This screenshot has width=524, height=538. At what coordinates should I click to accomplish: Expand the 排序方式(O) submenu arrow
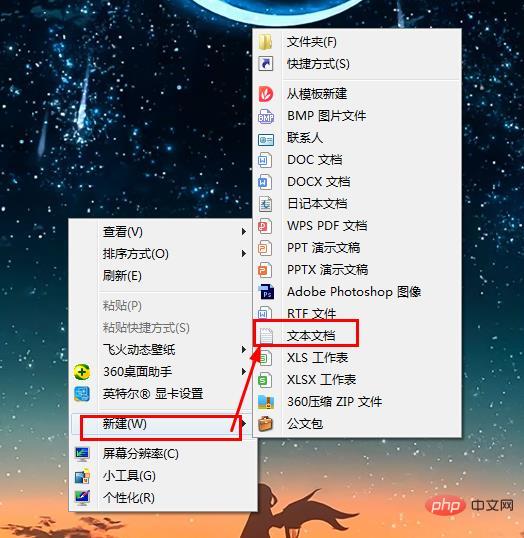pyautogui.click(x=244, y=254)
